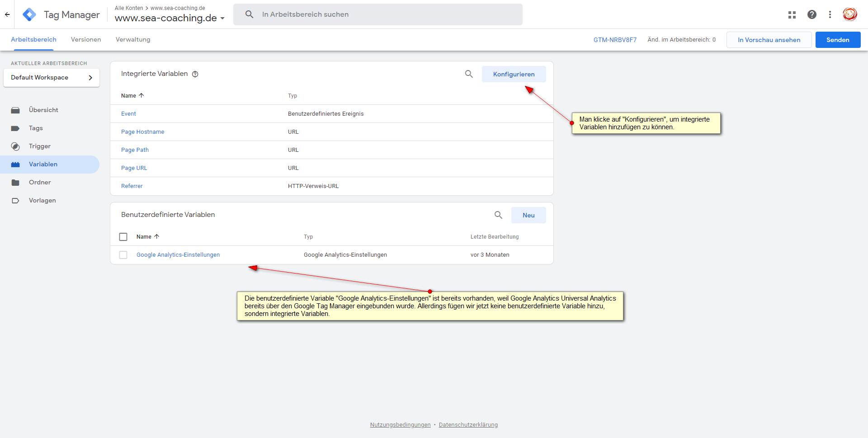Expand the Default Workspace selector
This screenshot has height=438, width=868.
pos(52,78)
